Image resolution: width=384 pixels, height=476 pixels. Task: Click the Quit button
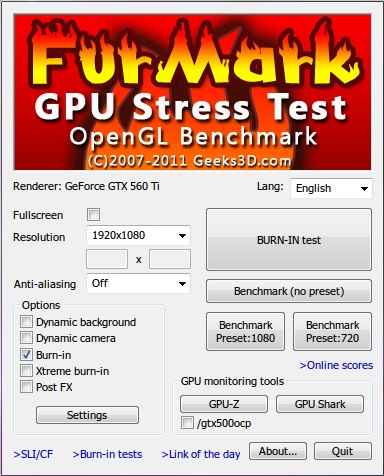click(x=343, y=451)
